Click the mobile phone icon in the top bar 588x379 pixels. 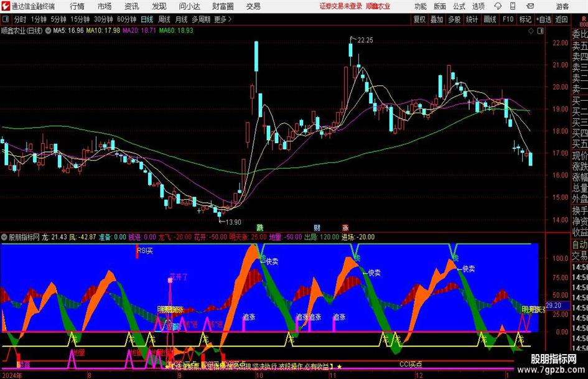[513, 6]
